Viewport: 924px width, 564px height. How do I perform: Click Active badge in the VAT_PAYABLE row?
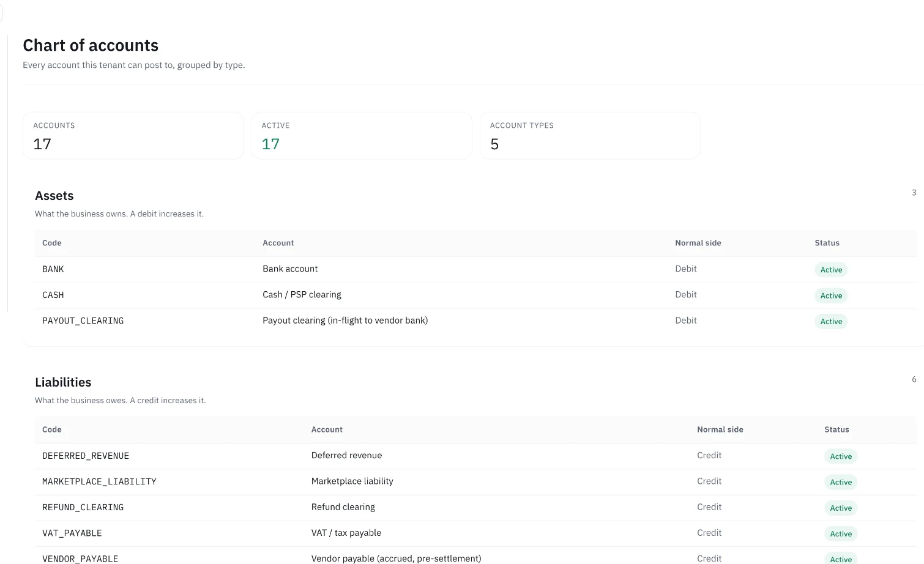[x=841, y=533]
